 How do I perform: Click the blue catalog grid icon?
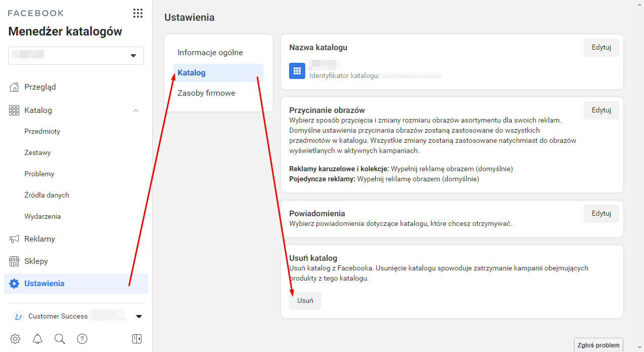click(x=297, y=71)
